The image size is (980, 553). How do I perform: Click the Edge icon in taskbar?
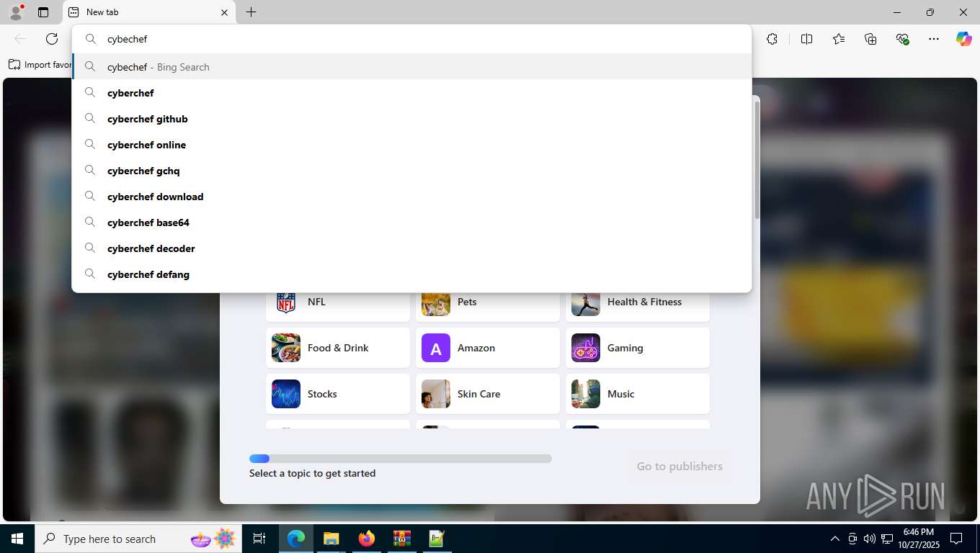296,539
